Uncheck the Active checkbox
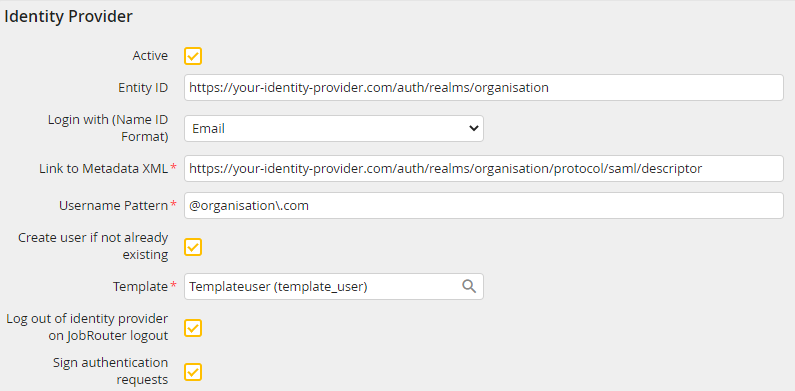This screenshot has height=391, width=795. pyautogui.click(x=193, y=56)
